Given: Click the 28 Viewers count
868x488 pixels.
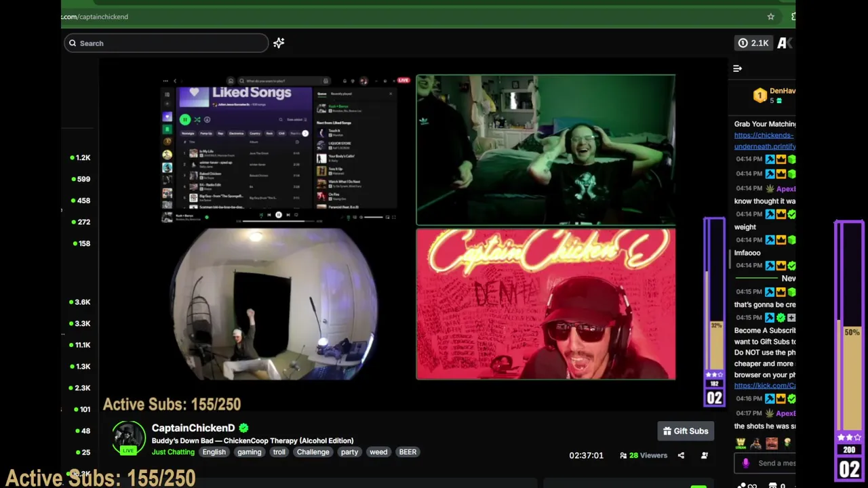Looking at the screenshot, I should pos(644,455).
